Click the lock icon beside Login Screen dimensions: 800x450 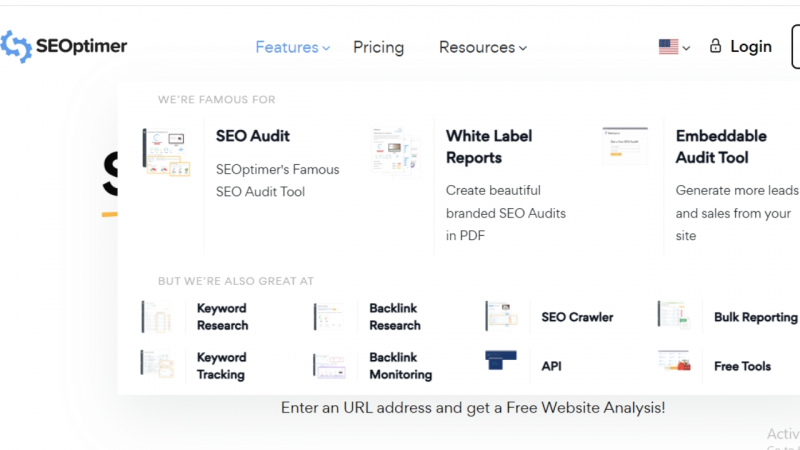click(x=715, y=46)
